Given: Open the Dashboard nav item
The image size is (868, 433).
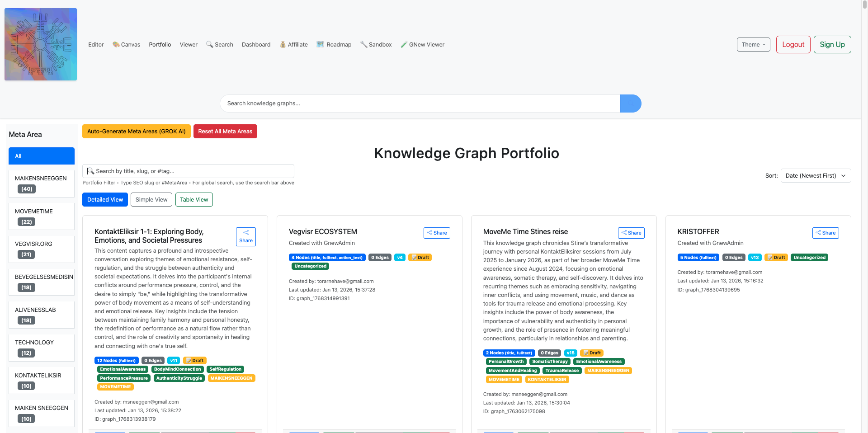Looking at the screenshot, I should click(256, 44).
